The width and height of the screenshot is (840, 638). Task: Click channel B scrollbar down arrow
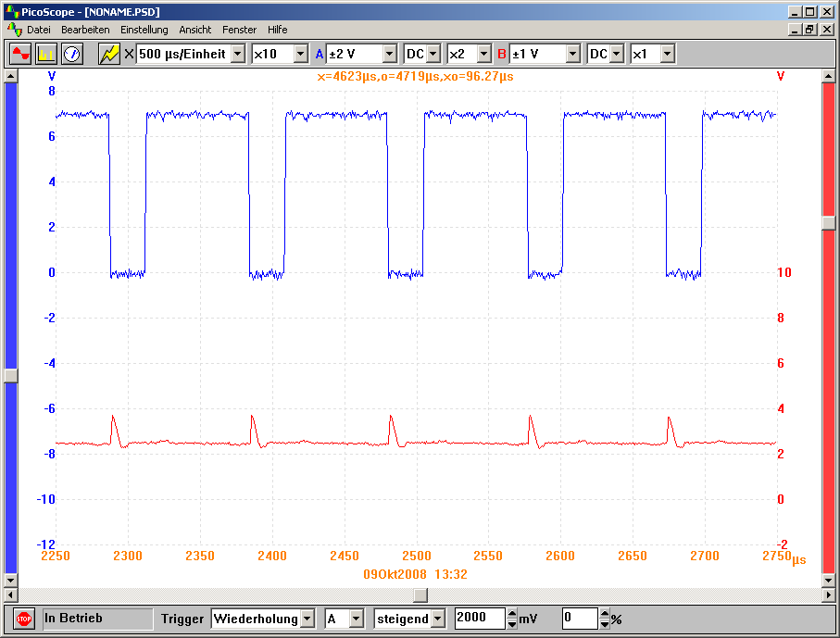(829, 581)
